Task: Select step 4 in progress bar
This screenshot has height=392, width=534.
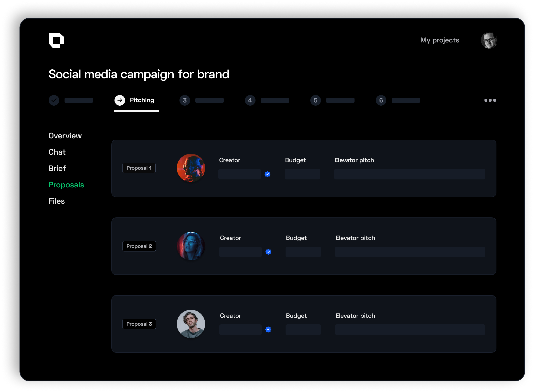Action: coord(250,100)
